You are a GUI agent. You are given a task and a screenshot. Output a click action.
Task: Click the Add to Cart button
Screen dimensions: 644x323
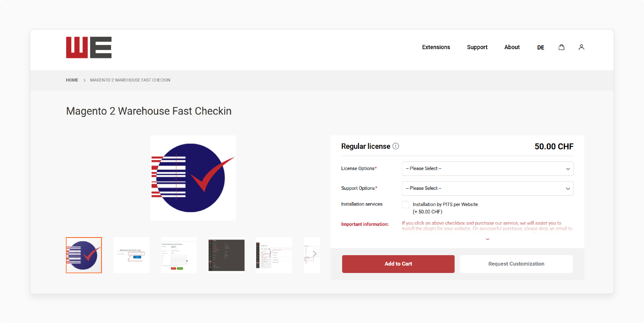[x=398, y=264]
